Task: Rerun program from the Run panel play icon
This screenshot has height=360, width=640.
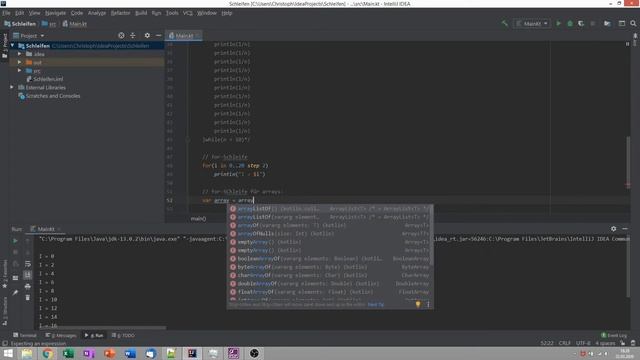Action: 15,241
